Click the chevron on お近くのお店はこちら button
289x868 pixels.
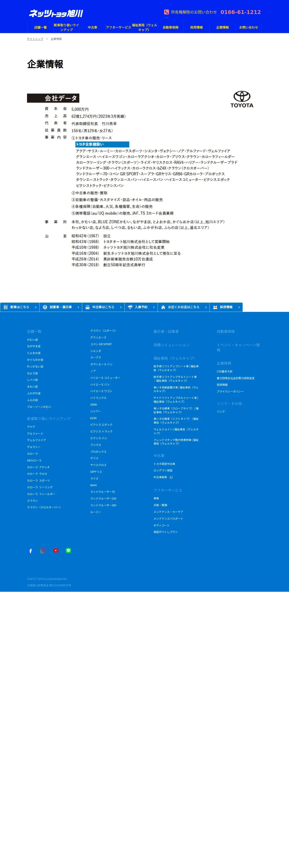206,307
